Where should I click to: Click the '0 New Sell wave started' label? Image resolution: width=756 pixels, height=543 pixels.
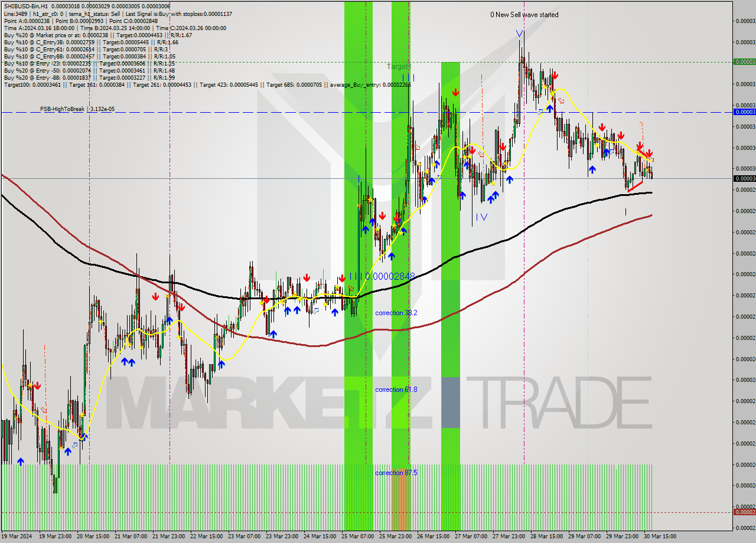524,15
